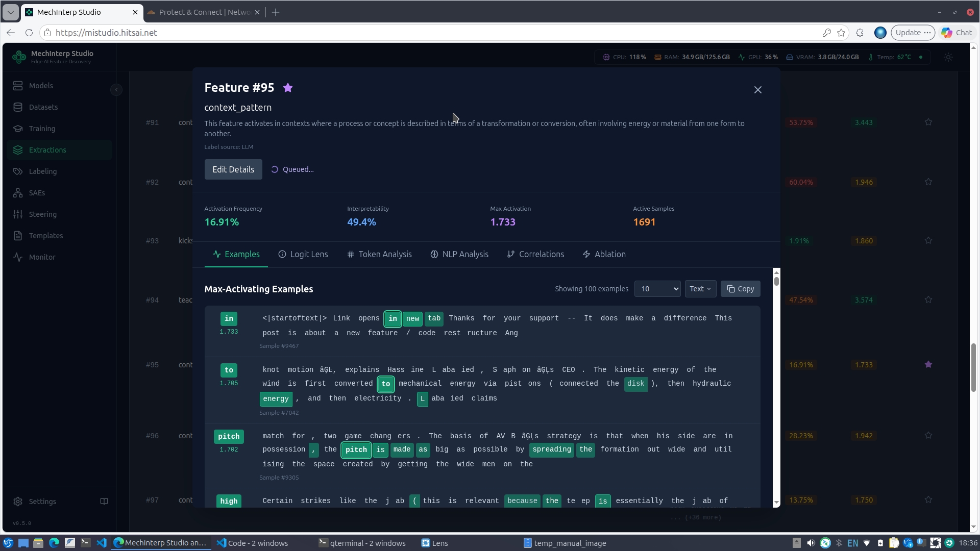Image resolution: width=980 pixels, height=551 pixels.
Task: Bookmark this page with the star icon
Action: click(841, 33)
